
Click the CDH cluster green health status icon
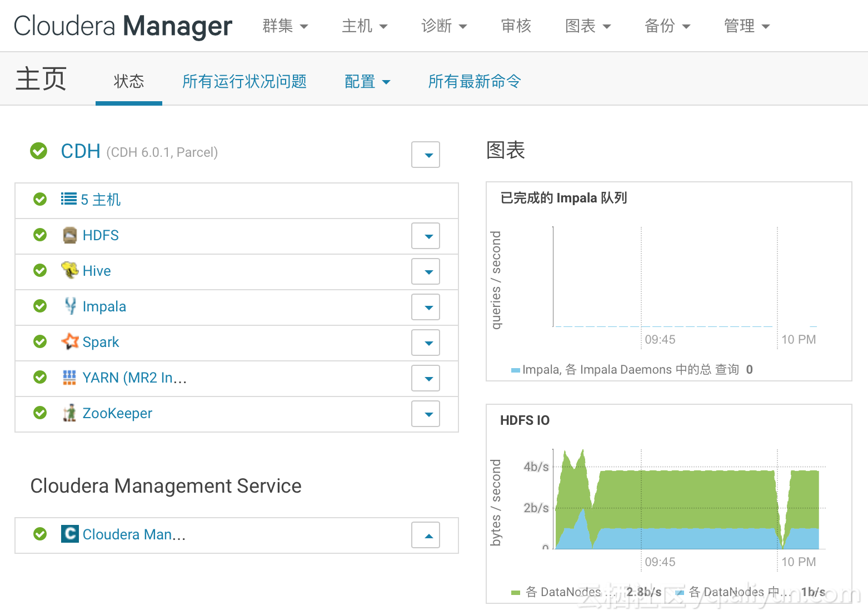click(39, 151)
